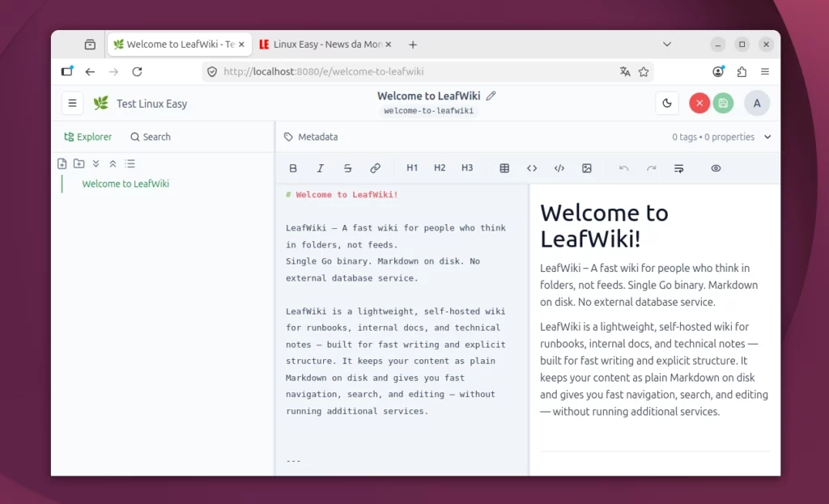Image resolution: width=829 pixels, height=504 pixels.
Task: Insert inline code
Action: (532, 168)
